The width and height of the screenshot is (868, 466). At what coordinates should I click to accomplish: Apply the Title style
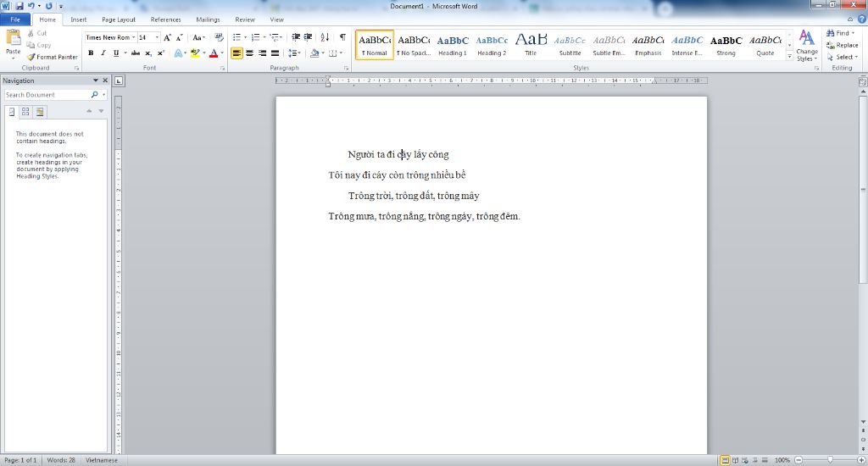pyautogui.click(x=531, y=45)
